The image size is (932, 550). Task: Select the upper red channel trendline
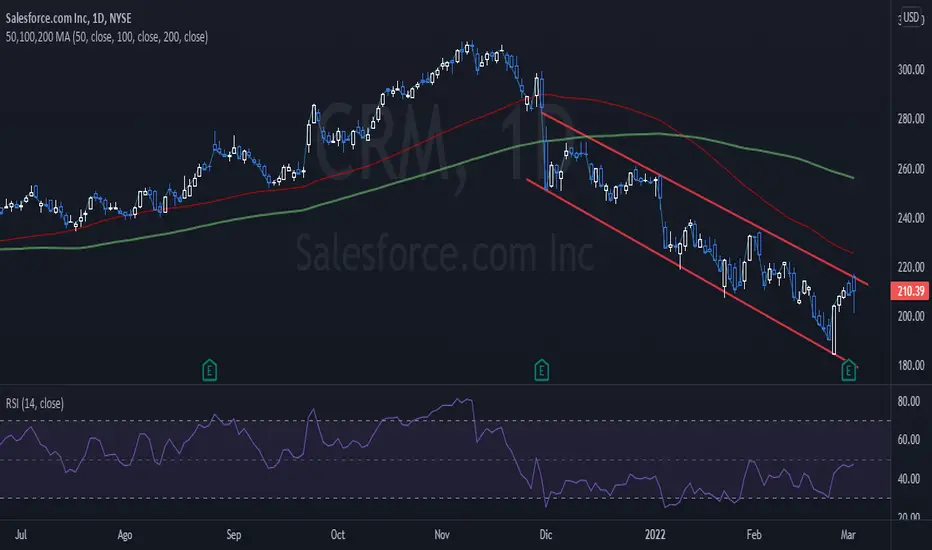[x=706, y=199]
